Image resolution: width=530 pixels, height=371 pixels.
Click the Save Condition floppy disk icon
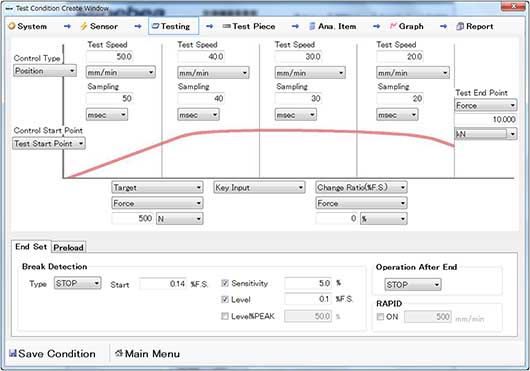click(x=13, y=353)
